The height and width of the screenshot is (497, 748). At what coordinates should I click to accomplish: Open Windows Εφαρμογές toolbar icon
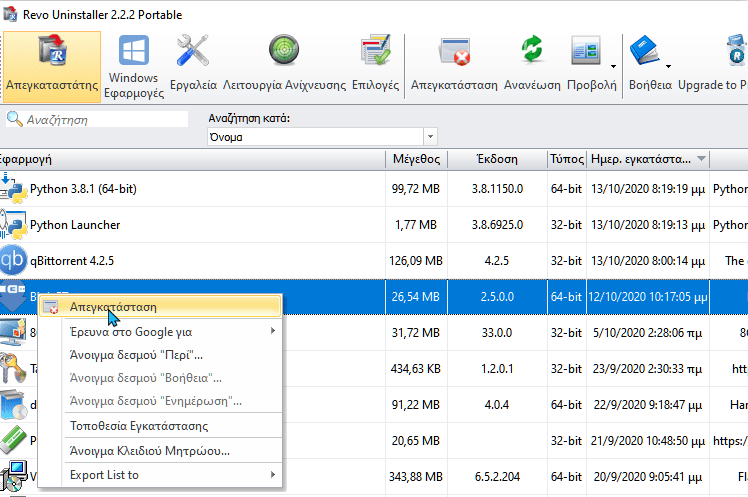point(134,50)
